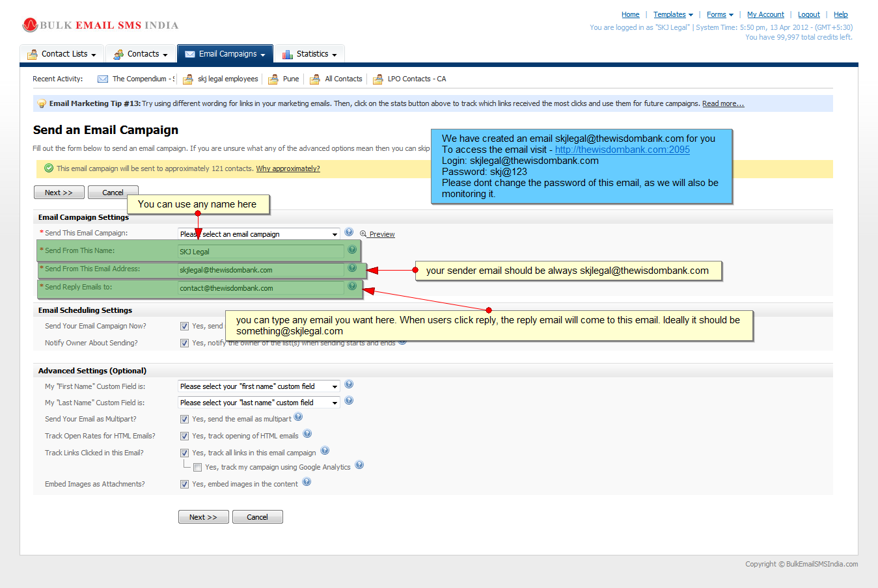Image resolution: width=878 pixels, height=588 pixels.
Task: Click the icon beside All Contacts
Action: [315, 79]
